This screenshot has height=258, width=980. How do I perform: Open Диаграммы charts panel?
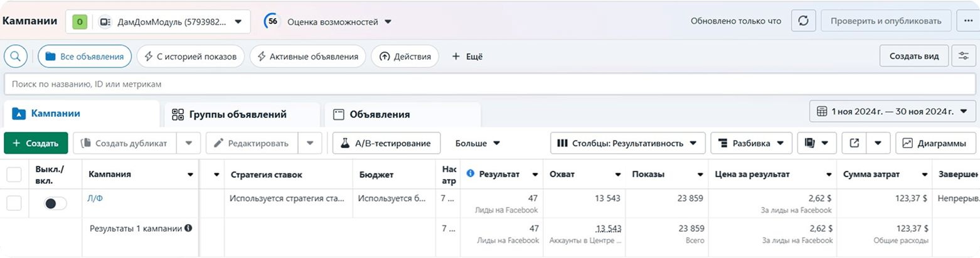pyautogui.click(x=935, y=143)
